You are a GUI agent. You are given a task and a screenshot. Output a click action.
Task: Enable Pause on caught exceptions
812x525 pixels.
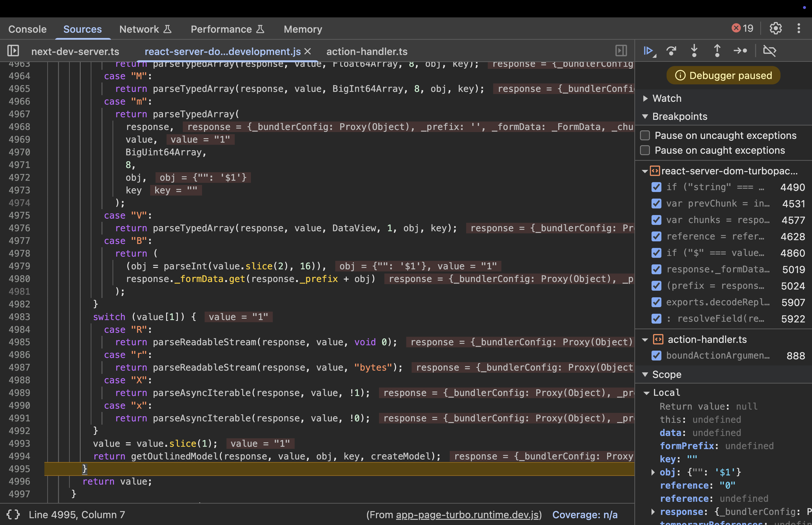tap(645, 150)
